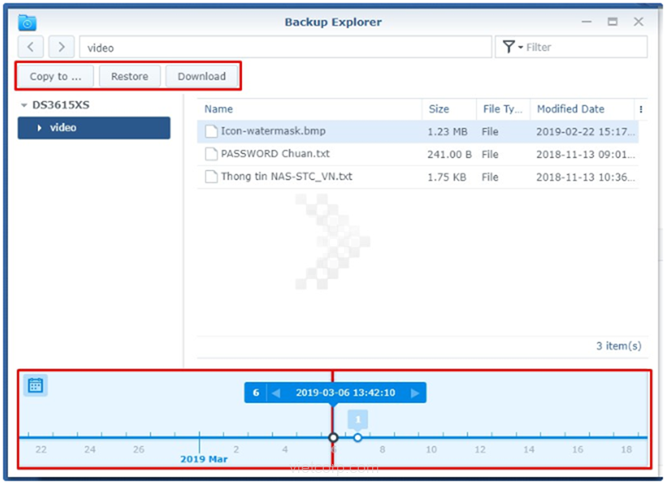This screenshot has width=668, height=486.
Task: Open the filter funnel dropdown
Action: (x=511, y=47)
